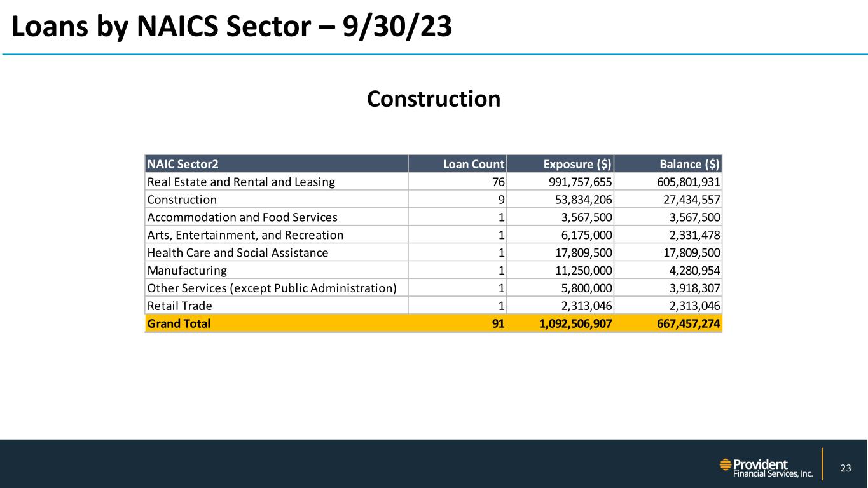Select the 'Manufacturing' row label

click(x=187, y=271)
